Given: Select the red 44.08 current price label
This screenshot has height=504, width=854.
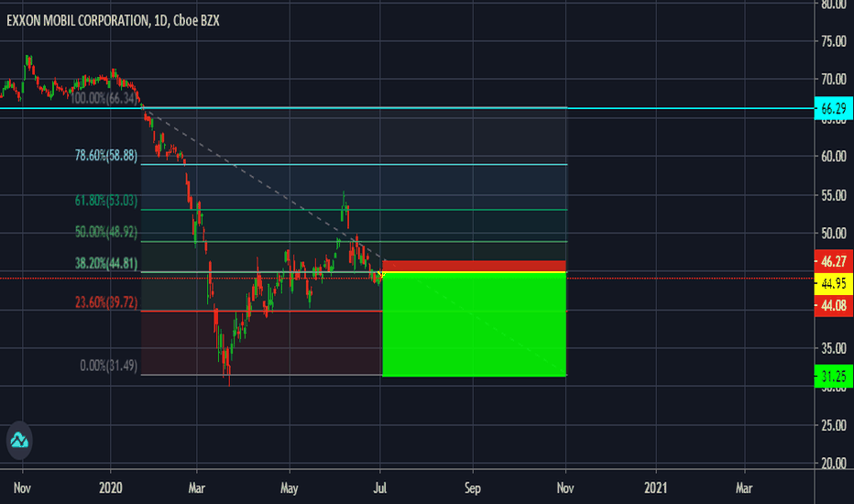Looking at the screenshot, I should pos(833,306).
